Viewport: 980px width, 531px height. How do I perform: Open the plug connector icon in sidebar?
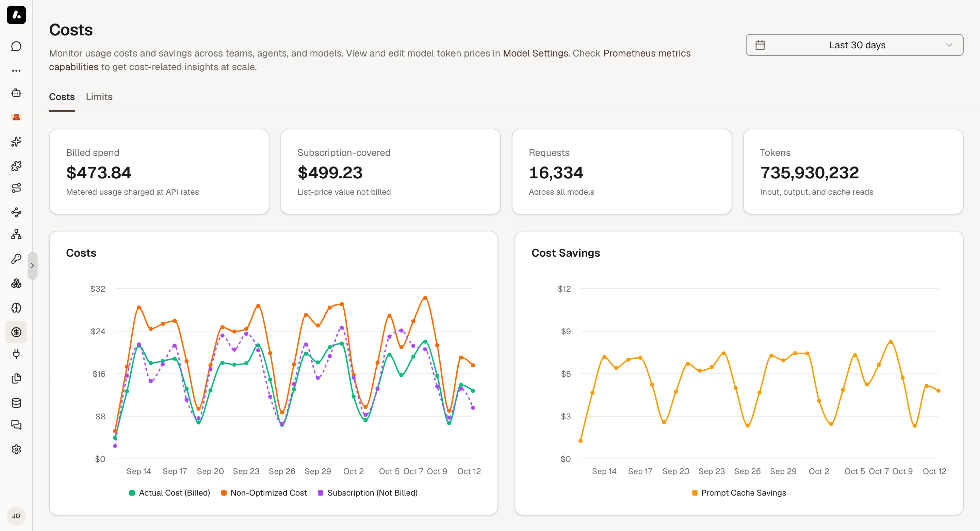pos(16,354)
